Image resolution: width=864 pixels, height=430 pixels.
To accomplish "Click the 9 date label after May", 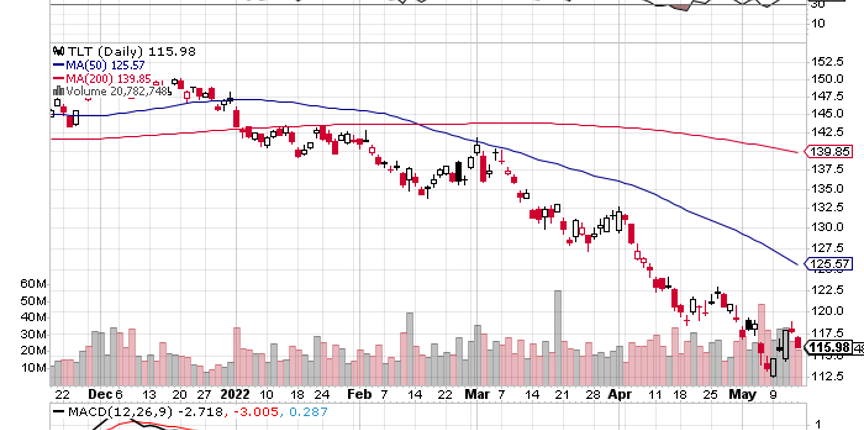I will pos(773,395).
